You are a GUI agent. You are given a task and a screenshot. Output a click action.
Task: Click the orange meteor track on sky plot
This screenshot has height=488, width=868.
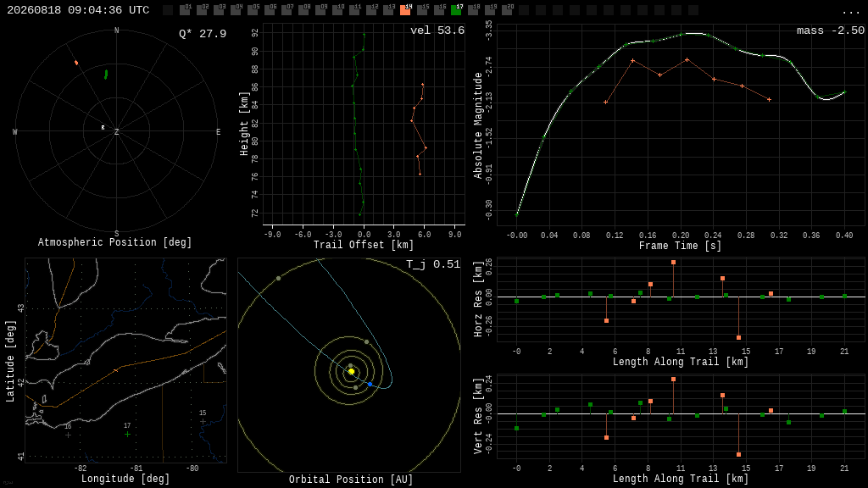(x=76, y=63)
